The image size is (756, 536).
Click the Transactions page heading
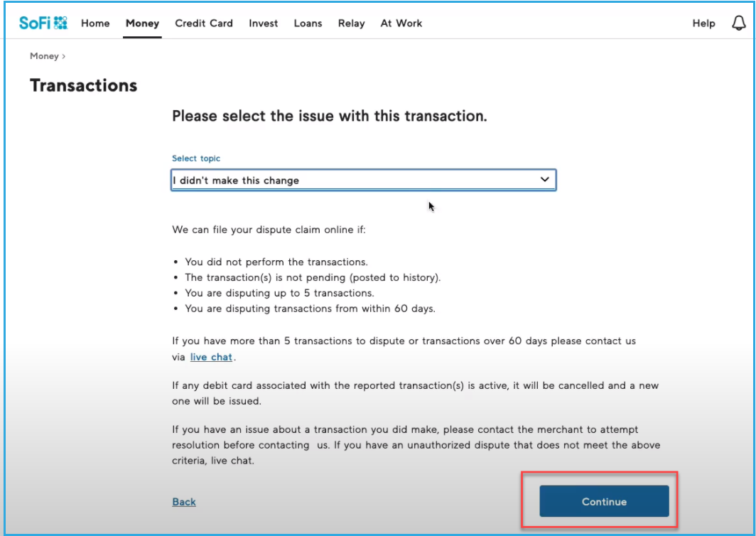tap(83, 86)
